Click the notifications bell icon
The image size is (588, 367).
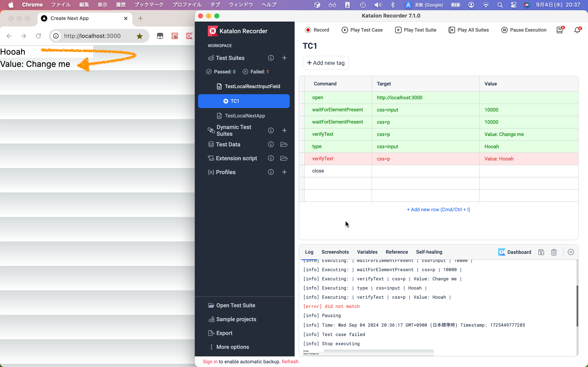point(577,30)
